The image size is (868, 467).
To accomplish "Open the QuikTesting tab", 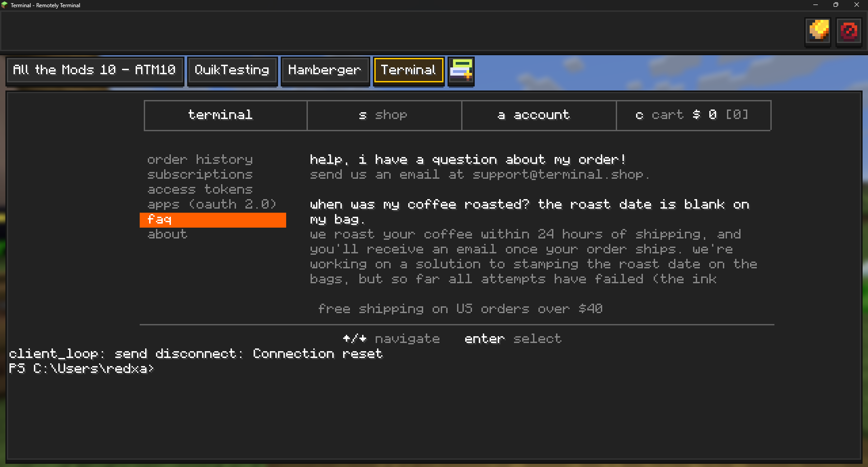I will tap(232, 71).
